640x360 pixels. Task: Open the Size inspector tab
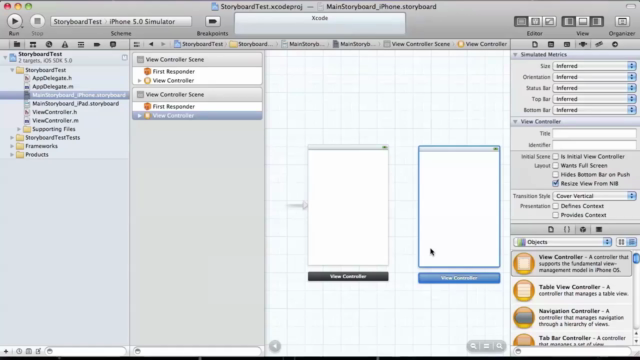599,44
